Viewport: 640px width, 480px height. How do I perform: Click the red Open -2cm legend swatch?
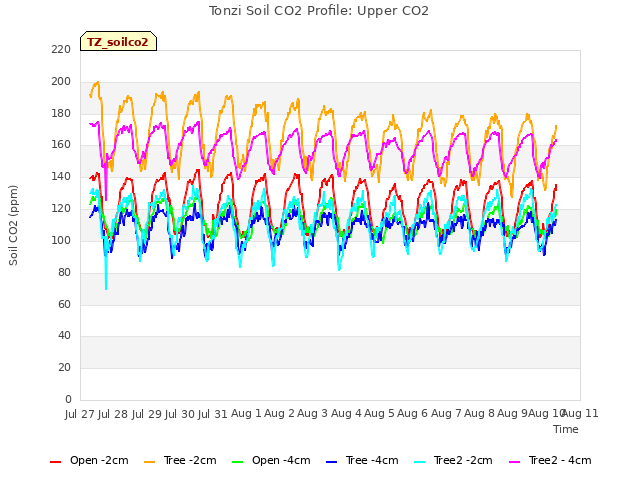56,462
